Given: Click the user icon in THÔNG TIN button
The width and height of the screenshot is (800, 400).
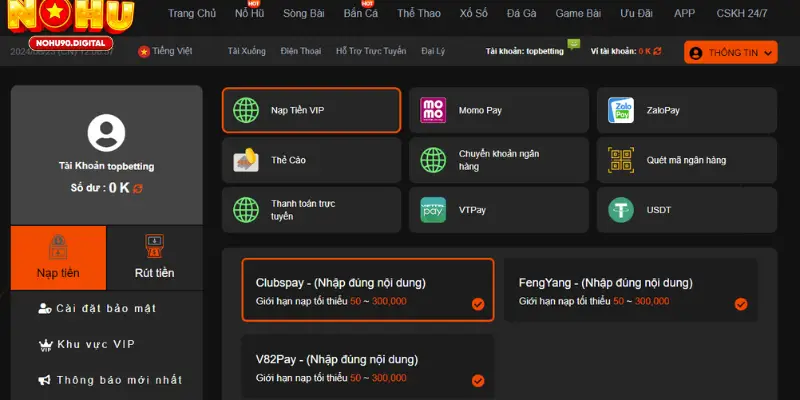Looking at the screenshot, I should (695, 53).
